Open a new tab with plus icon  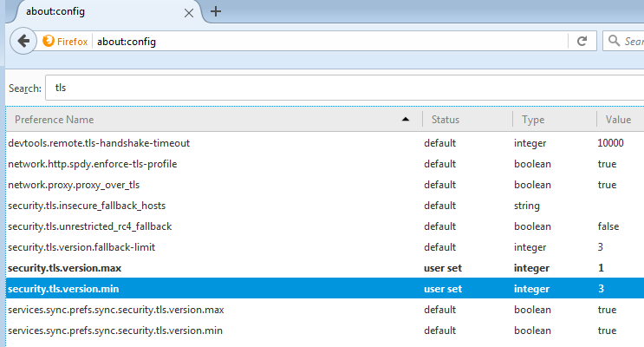click(x=216, y=11)
